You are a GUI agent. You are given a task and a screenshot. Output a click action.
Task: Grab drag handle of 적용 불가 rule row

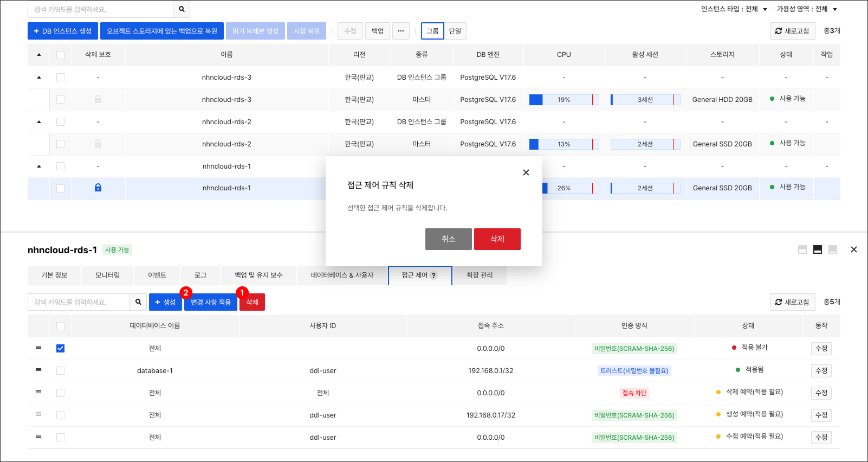[x=38, y=348]
